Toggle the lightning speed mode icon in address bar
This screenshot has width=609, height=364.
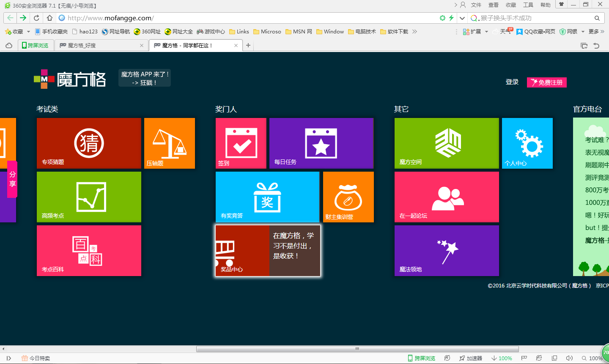451,18
